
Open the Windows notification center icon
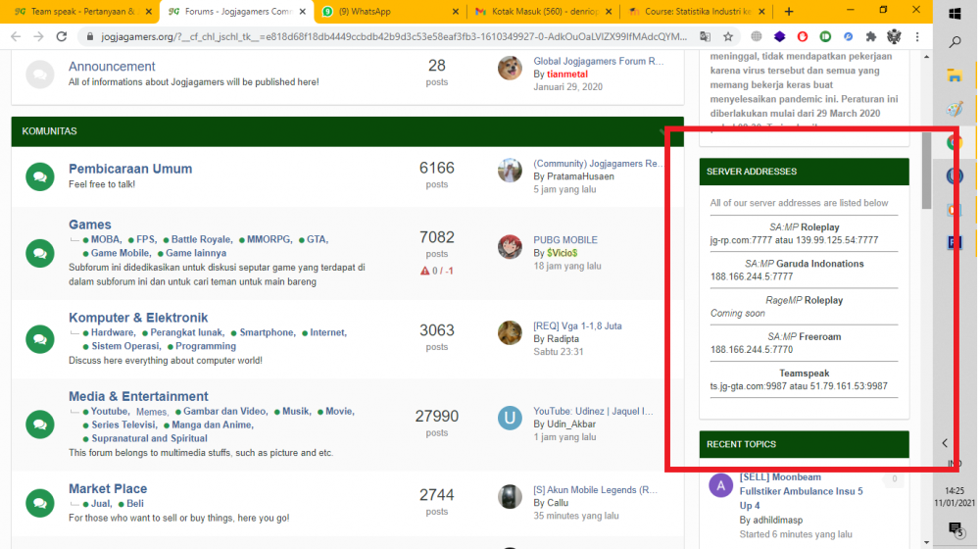coord(955,530)
